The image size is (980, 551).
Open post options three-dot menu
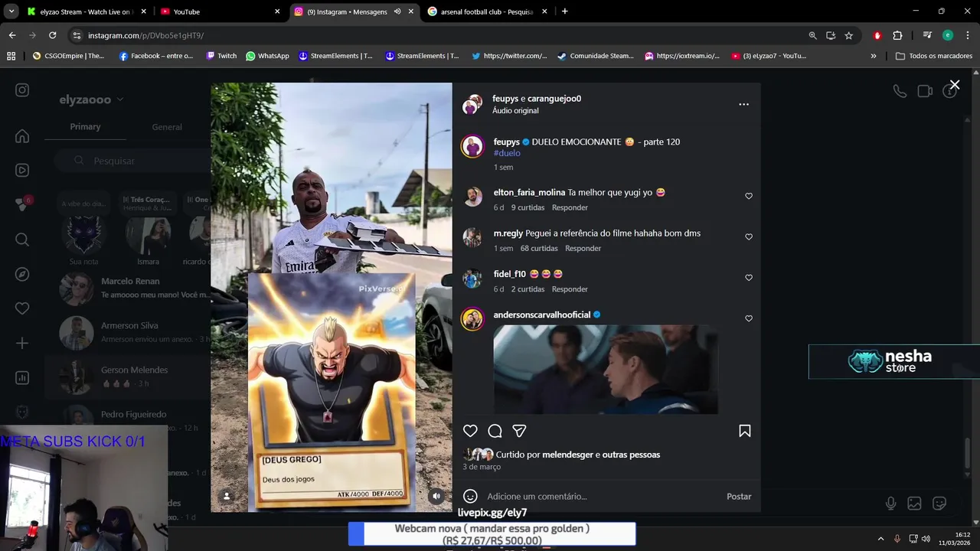tap(743, 104)
